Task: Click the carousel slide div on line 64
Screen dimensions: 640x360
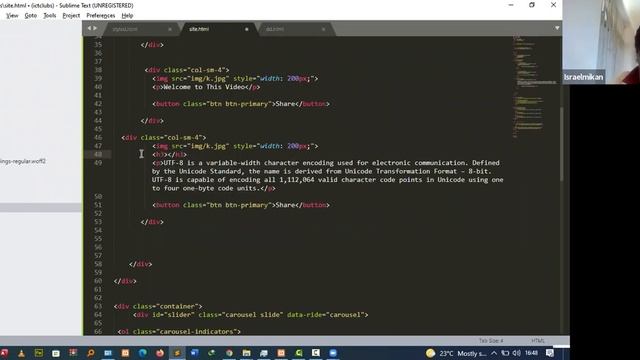Action: point(251,315)
